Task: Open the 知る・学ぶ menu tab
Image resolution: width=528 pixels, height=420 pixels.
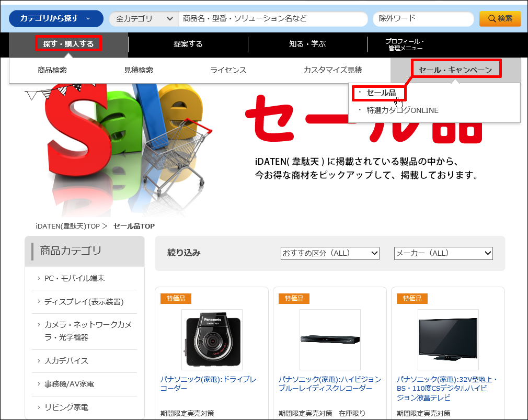Action: 307,44
